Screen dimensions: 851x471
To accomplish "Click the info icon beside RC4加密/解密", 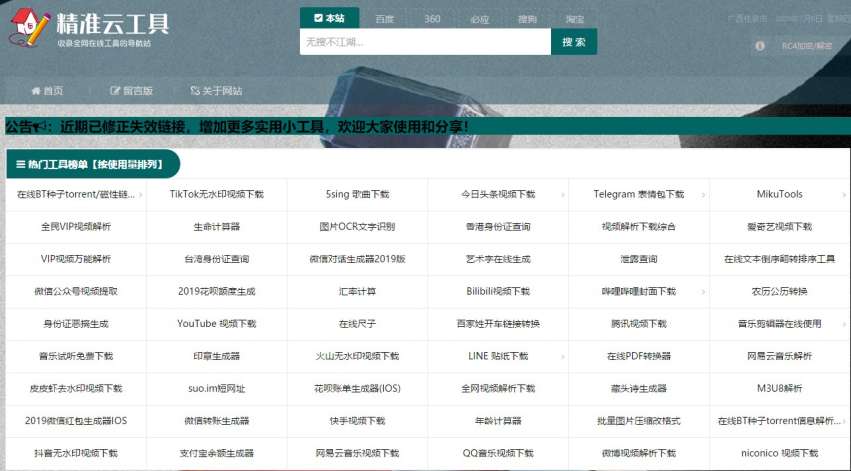I will 760,46.
